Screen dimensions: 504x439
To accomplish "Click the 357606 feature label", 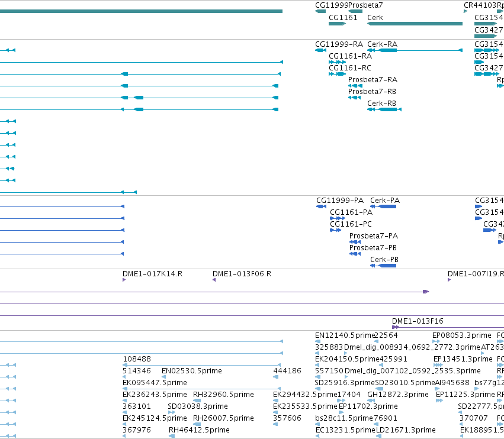I will click(287, 418).
